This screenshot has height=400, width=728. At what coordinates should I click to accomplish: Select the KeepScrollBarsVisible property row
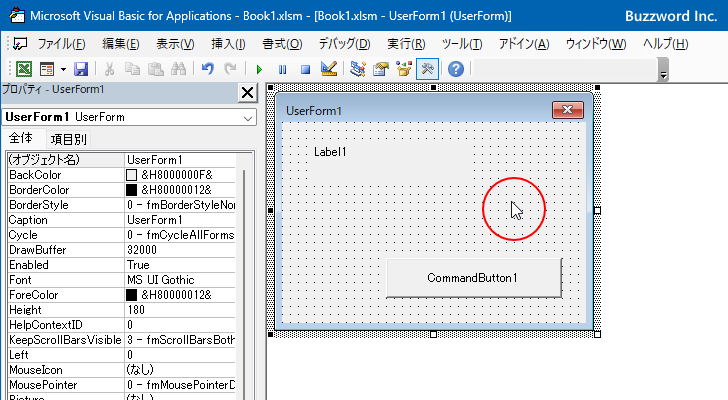click(x=122, y=340)
